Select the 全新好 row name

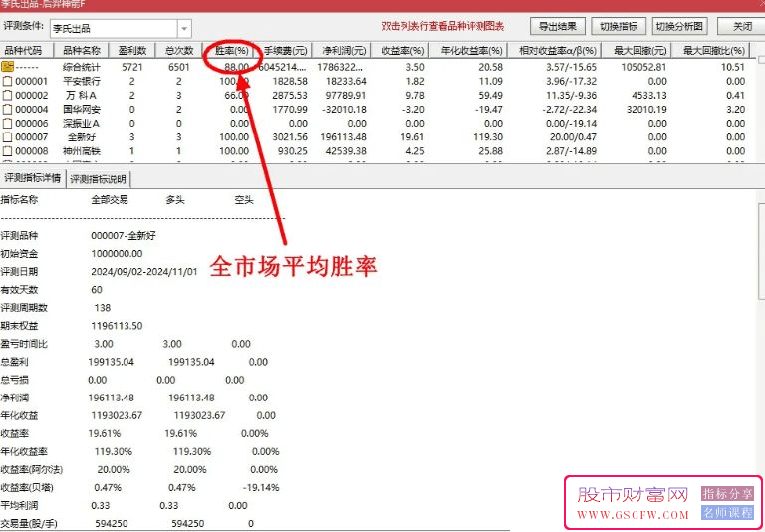pyautogui.click(x=82, y=137)
